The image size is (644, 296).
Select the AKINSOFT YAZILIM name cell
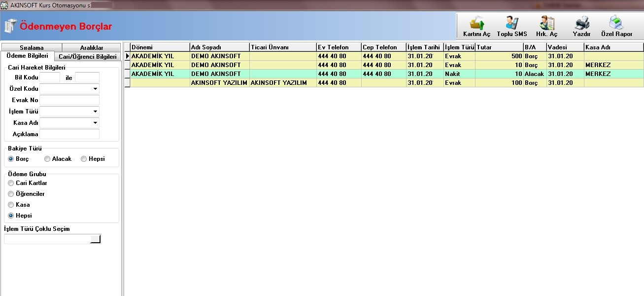click(x=219, y=83)
